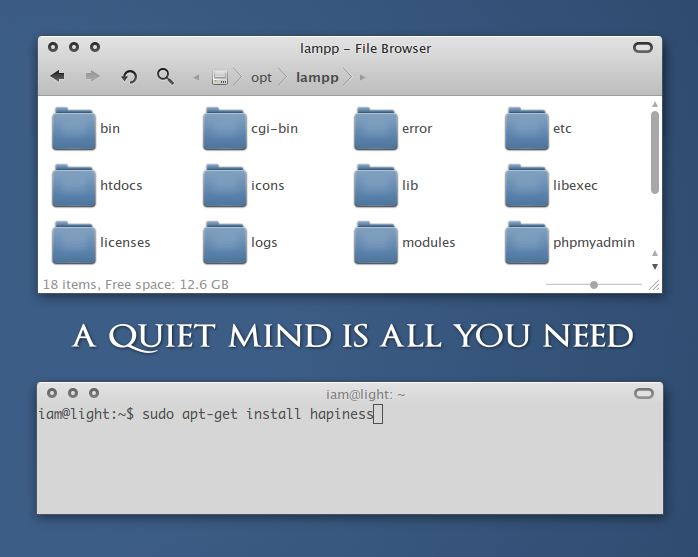The height and width of the screenshot is (557, 698).
Task: Click the scrollbar down arrow at bottom
Action: (655, 266)
